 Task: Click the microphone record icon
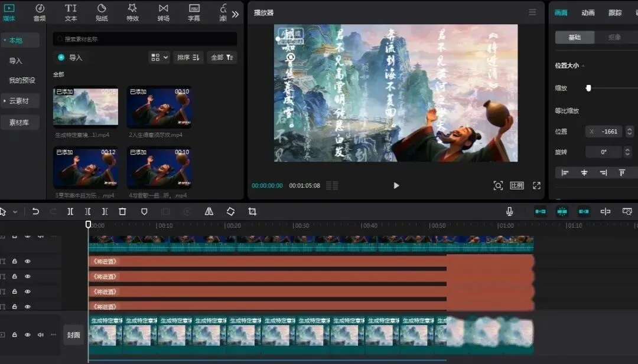pos(509,211)
